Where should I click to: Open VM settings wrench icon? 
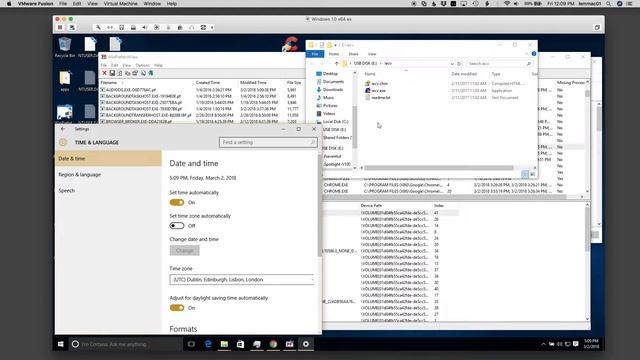pyautogui.click(x=98, y=27)
